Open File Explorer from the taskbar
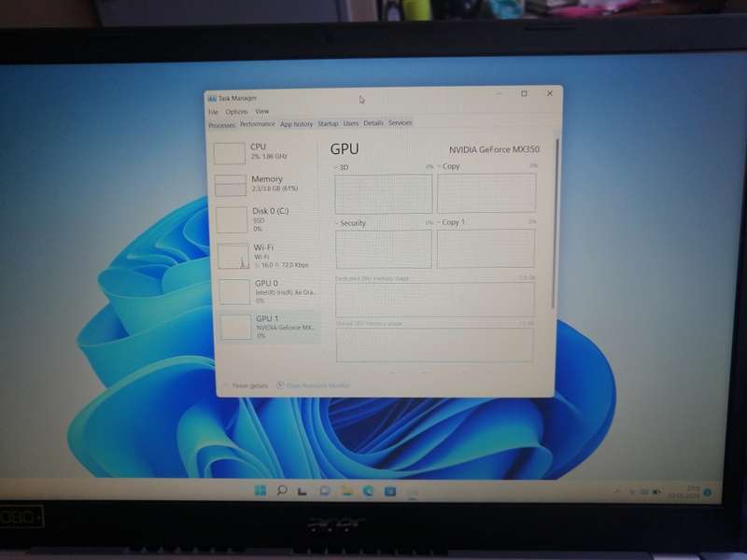 (x=346, y=491)
